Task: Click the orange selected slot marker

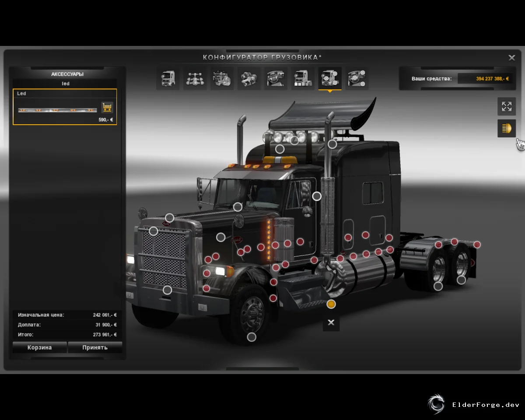Action: tap(331, 304)
